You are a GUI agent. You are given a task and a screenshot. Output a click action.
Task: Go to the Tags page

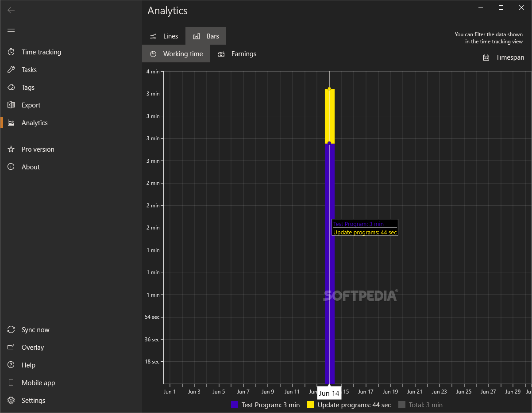[71, 88]
